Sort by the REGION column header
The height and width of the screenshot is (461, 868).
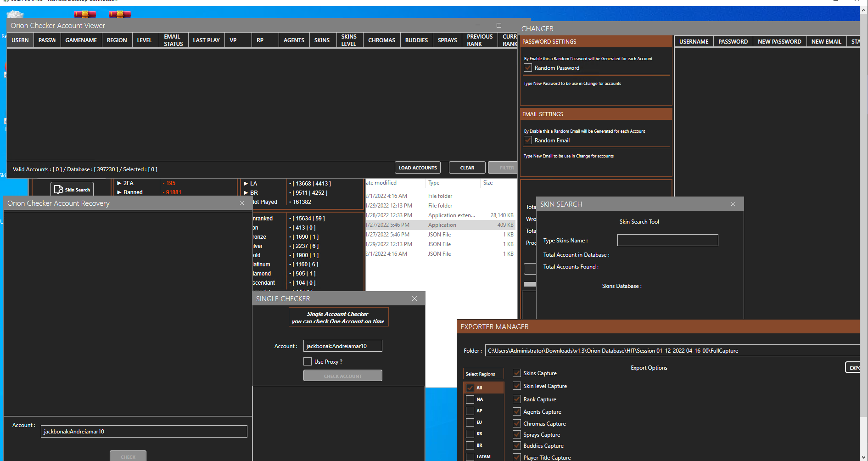point(117,40)
